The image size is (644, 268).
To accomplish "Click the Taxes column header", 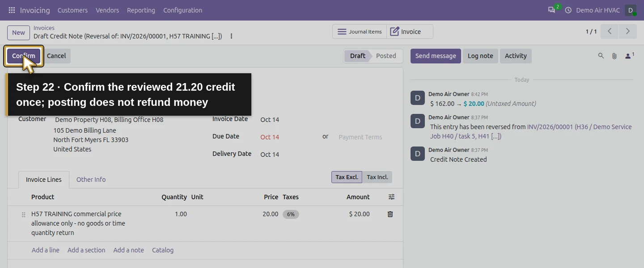I will click(x=291, y=197).
